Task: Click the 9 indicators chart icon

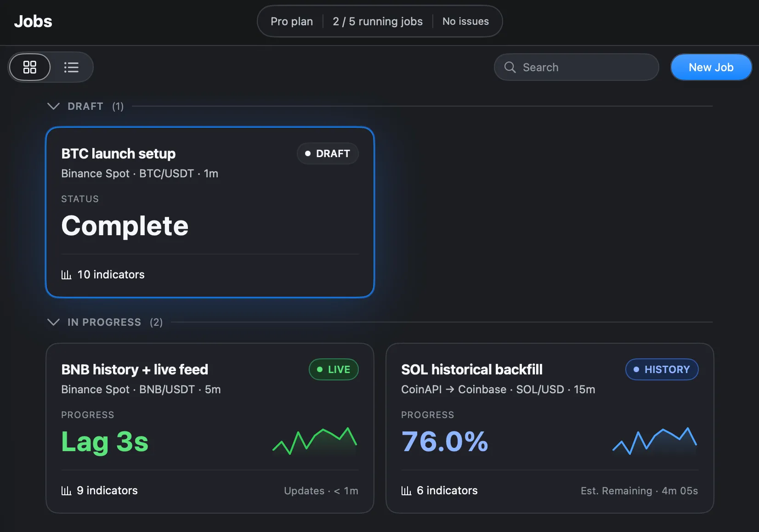Action: [67, 491]
